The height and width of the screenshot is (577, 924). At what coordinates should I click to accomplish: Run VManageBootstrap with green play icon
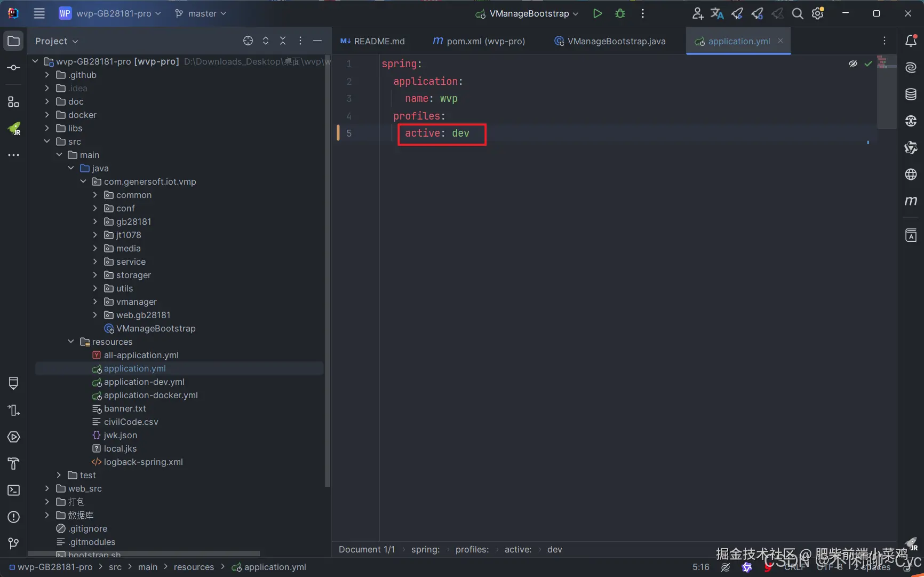[x=598, y=13]
